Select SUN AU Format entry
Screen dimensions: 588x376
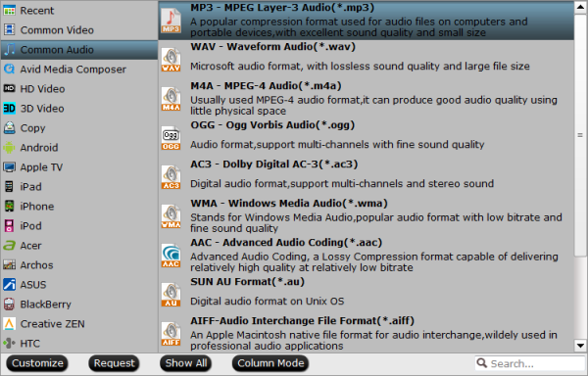[x=367, y=295]
